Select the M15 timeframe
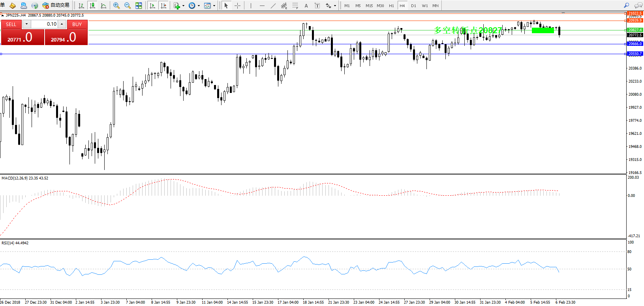The width and height of the screenshot is (644, 306). click(x=369, y=6)
